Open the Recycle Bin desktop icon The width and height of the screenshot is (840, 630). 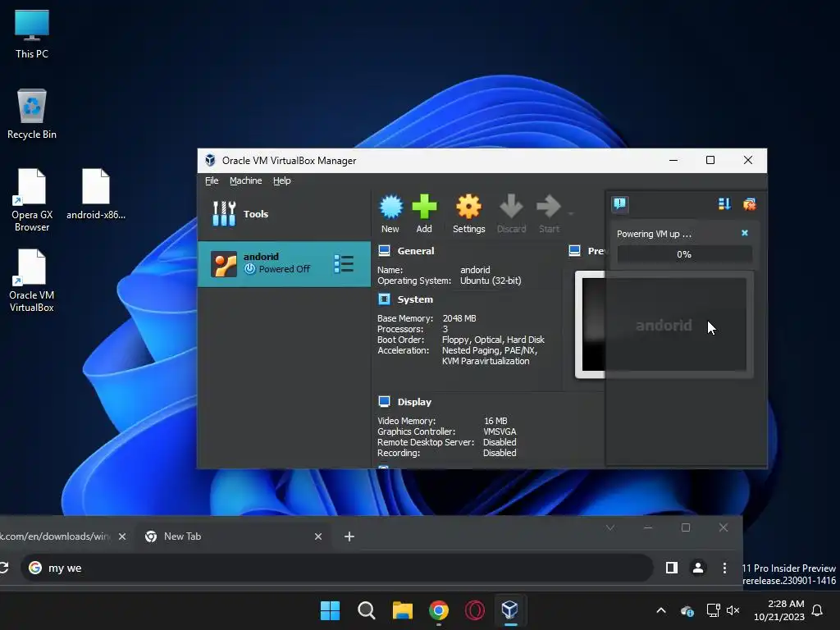coord(32,114)
